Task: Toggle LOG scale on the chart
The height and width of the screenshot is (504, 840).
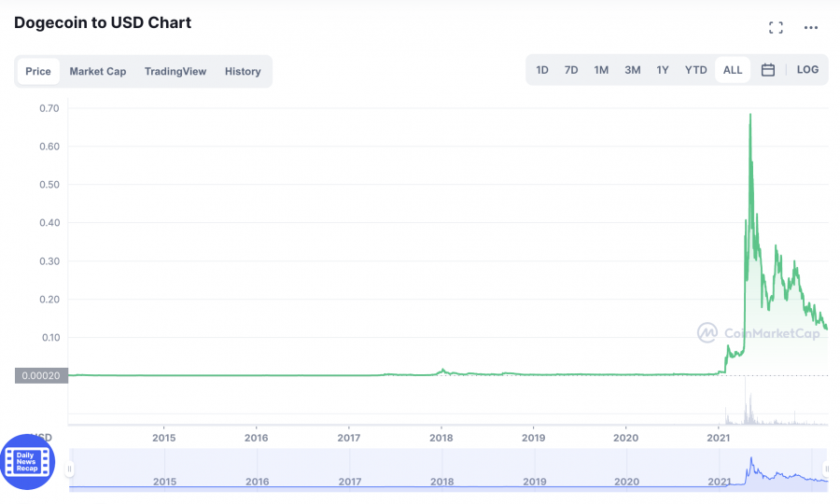Action: pyautogui.click(x=807, y=70)
